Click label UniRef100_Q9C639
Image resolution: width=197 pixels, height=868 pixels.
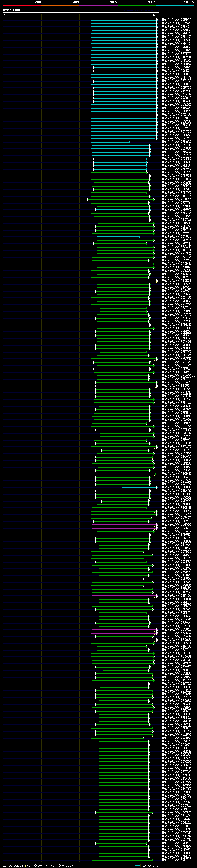click(x=176, y=162)
